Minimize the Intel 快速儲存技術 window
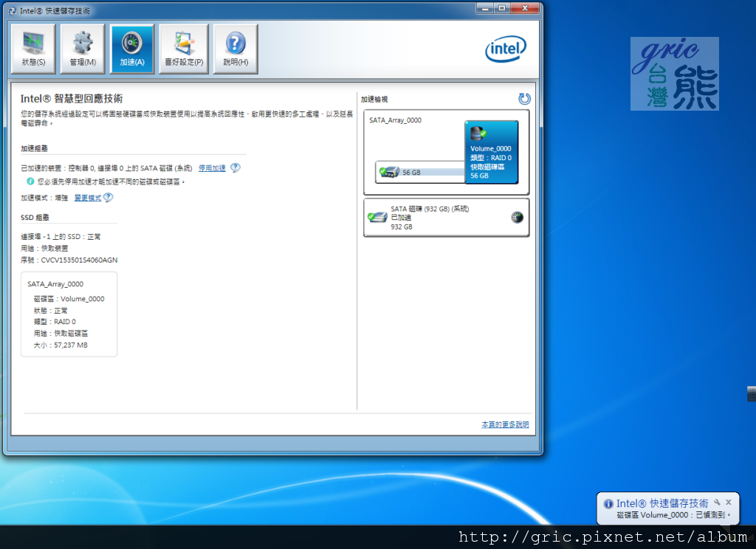 pyautogui.click(x=484, y=8)
